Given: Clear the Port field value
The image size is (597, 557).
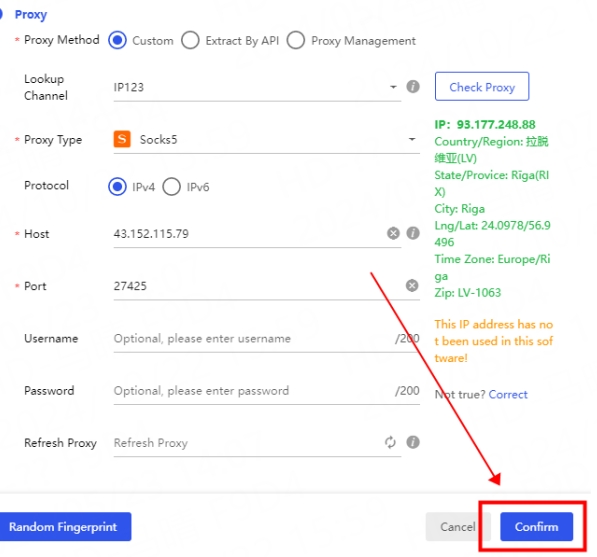Looking at the screenshot, I should click(412, 286).
